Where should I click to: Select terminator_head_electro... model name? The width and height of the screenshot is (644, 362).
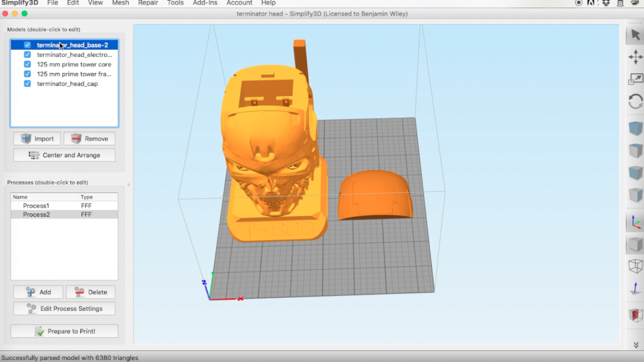click(74, 54)
